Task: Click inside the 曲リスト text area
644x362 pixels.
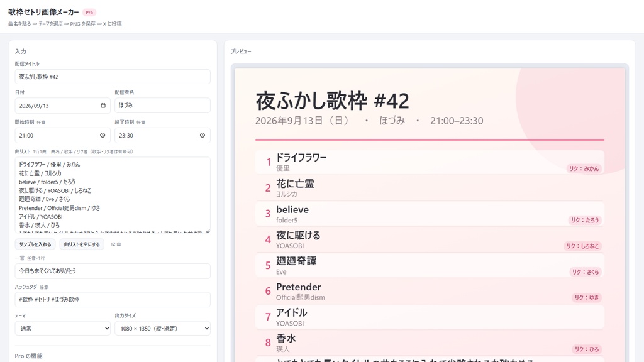Action: [x=113, y=195]
